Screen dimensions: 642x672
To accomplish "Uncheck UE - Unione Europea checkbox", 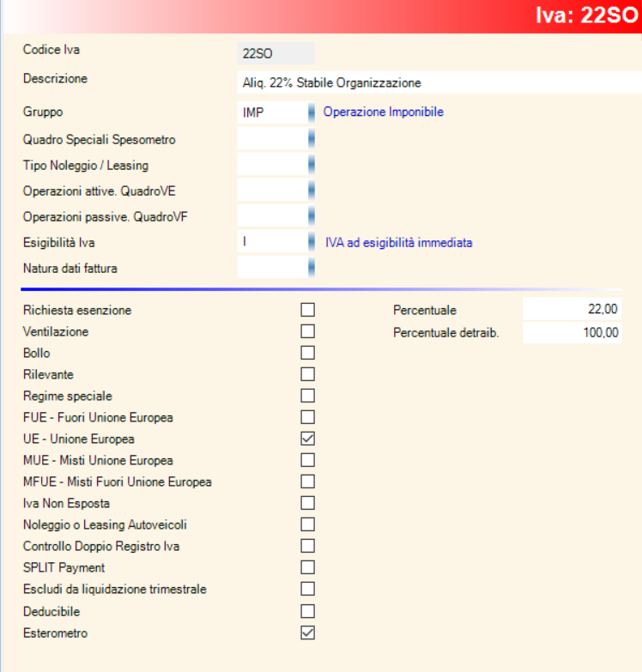I will (308, 439).
